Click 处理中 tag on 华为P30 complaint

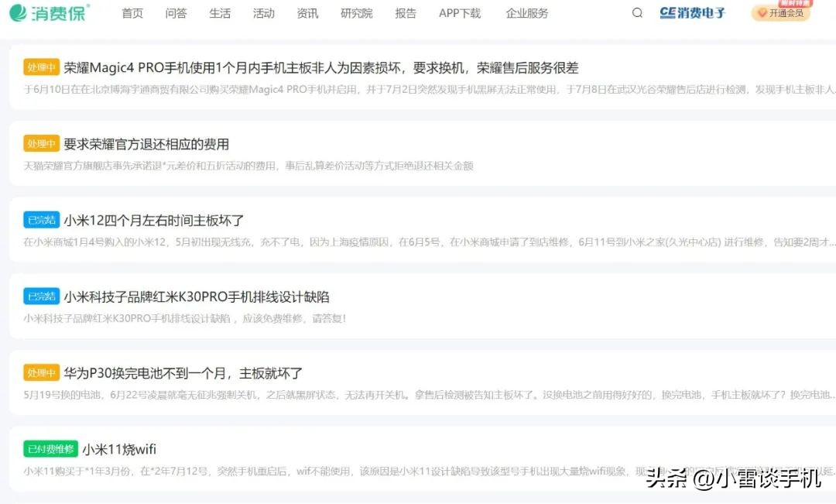[x=41, y=373]
